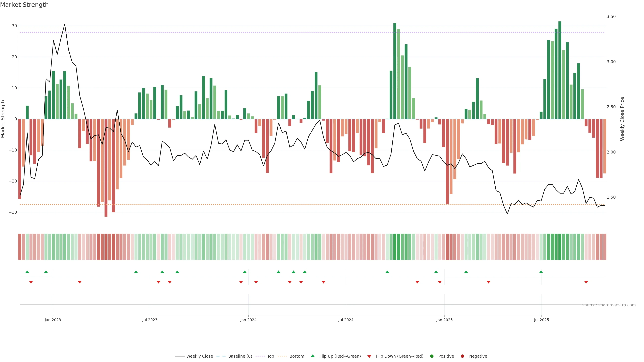Click the Jan 2023 x-axis label
The width and height of the screenshot is (644, 362).
tap(53, 320)
